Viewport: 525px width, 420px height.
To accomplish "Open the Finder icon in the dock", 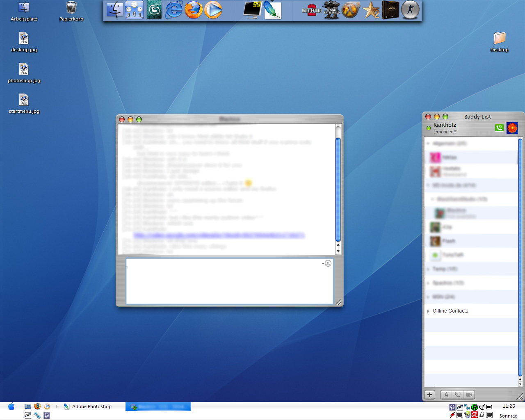I will pos(115,10).
